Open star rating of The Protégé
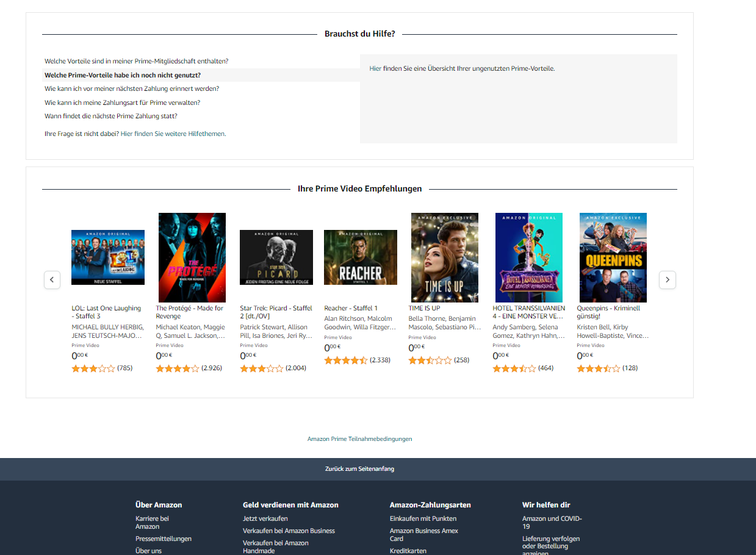The height and width of the screenshot is (555, 756). click(x=178, y=368)
